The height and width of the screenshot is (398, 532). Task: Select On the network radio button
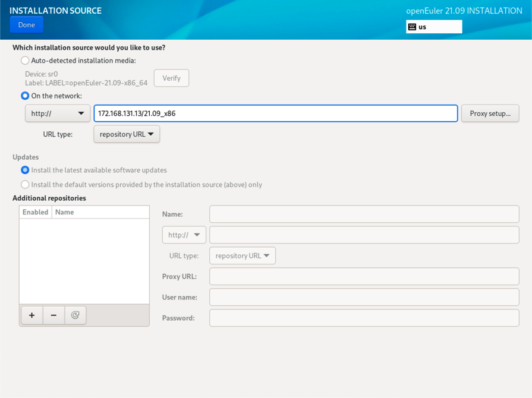pyautogui.click(x=25, y=96)
